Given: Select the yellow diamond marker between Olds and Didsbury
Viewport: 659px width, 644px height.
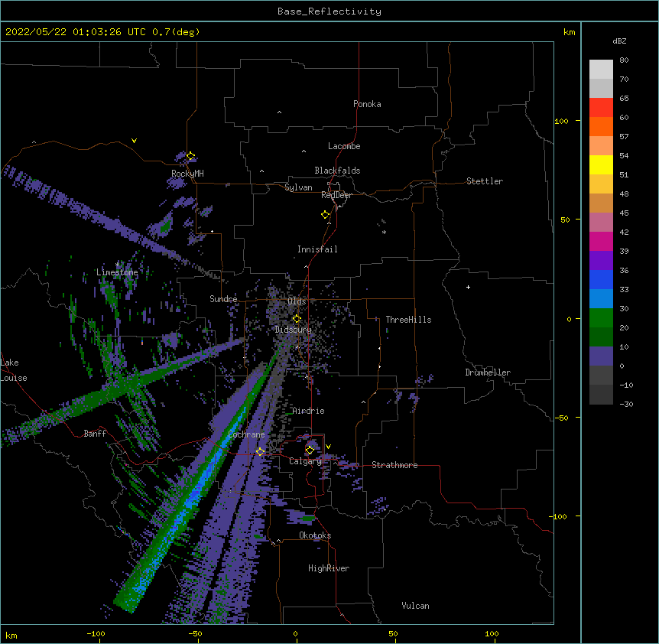Looking at the screenshot, I should coord(297,318).
